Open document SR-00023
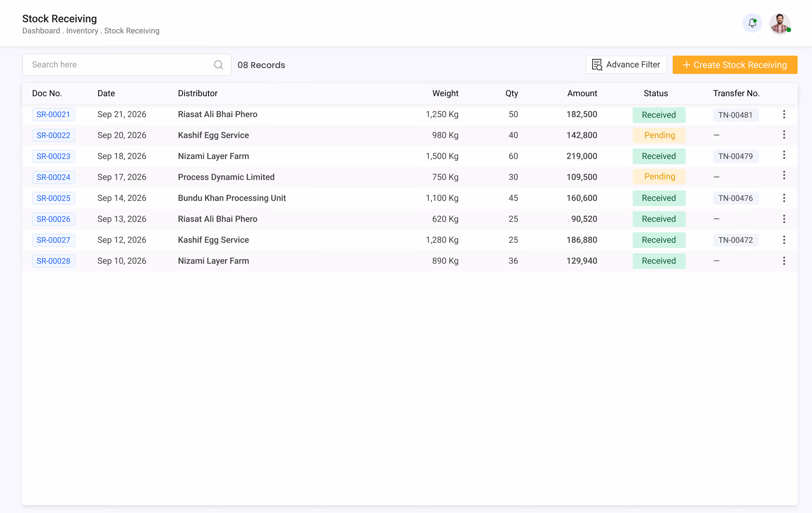Image resolution: width=812 pixels, height=513 pixels. 53,156
